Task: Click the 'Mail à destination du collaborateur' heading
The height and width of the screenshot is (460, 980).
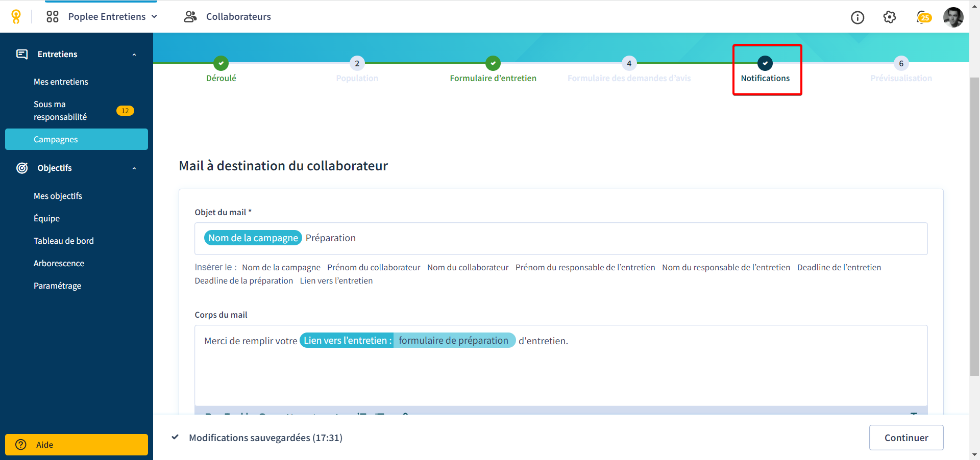Action: (283, 166)
